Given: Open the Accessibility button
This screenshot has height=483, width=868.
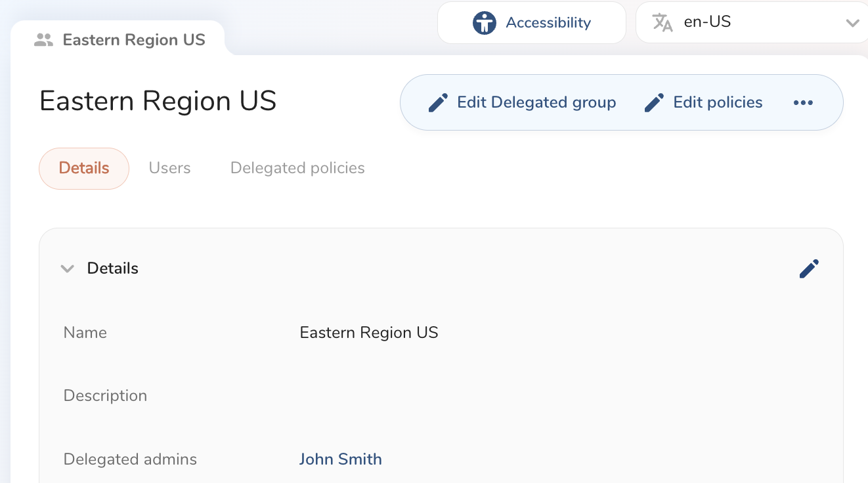Looking at the screenshot, I should (532, 23).
